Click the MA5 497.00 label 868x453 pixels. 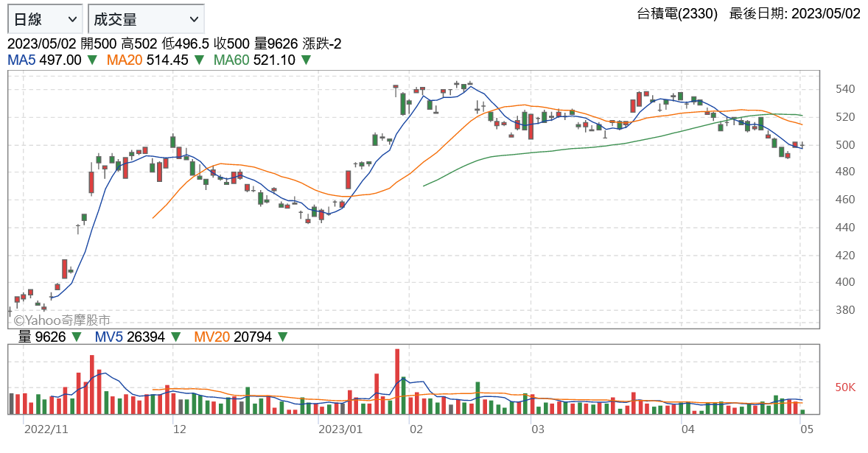(44, 60)
